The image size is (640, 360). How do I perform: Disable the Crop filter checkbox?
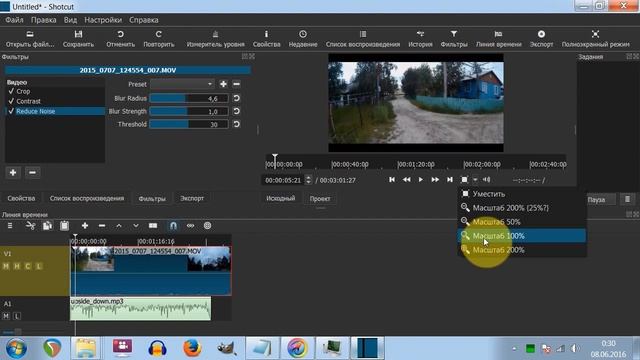click(x=11, y=91)
